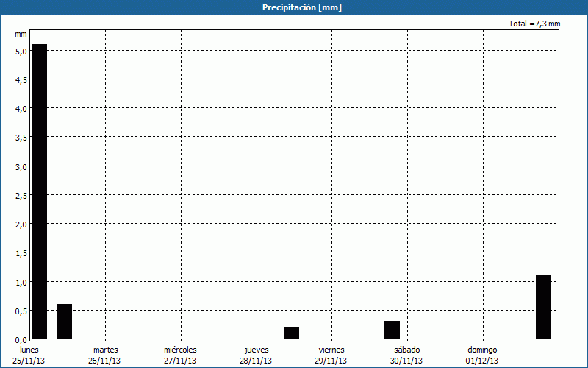Screen dimensions: 588x368
Task: Click the lunes 25/11/13 date label
Action: pyautogui.click(x=29, y=355)
